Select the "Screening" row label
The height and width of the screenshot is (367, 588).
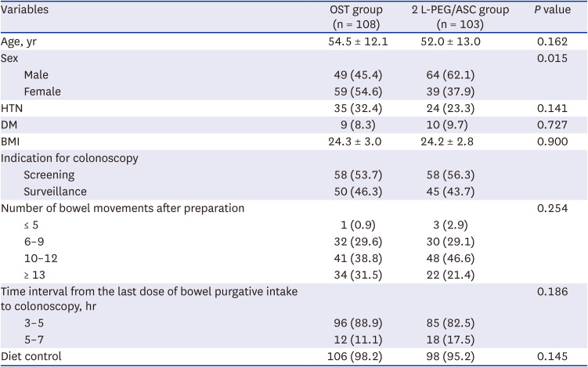50,175
